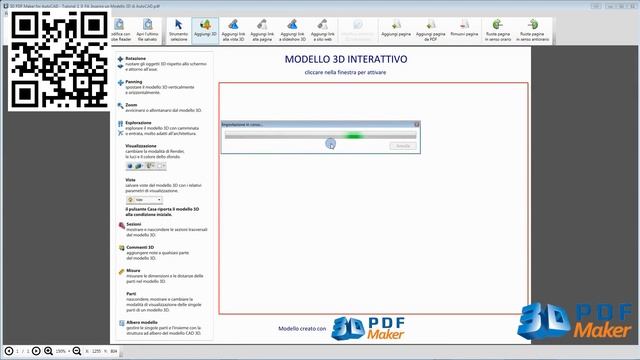Click the Albero modello icon
Screen dimensions: 640x360
tap(121, 323)
